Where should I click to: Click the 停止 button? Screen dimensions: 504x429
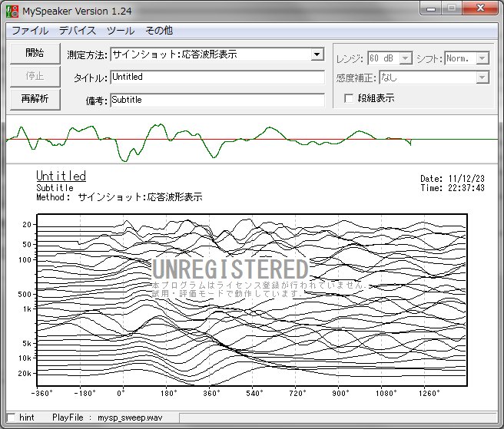(x=35, y=76)
